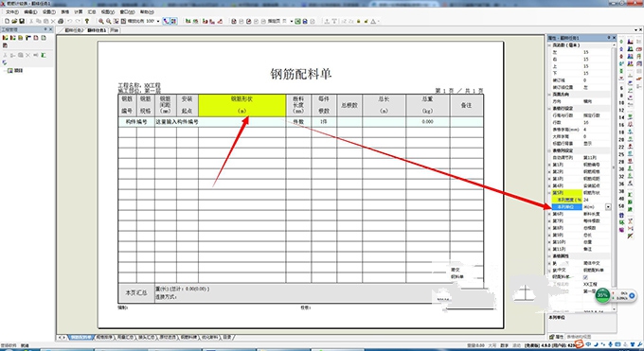Pin the properties panel with the pushpin

[609, 38]
